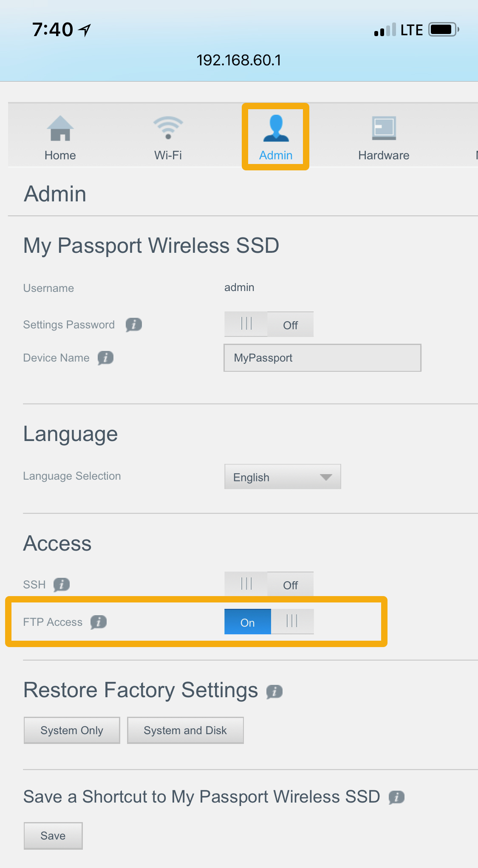Show info for Restore Factory Settings
This screenshot has width=478, height=868.
(274, 691)
